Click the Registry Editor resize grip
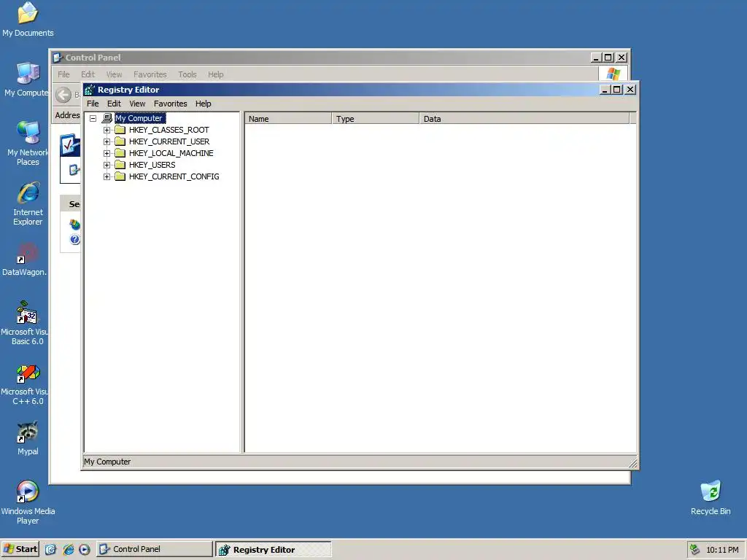The image size is (747, 560). pyautogui.click(x=632, y=463)
